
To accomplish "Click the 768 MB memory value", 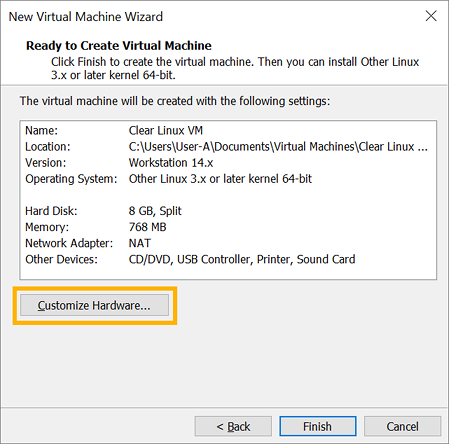I will click(x=147, y=227).
